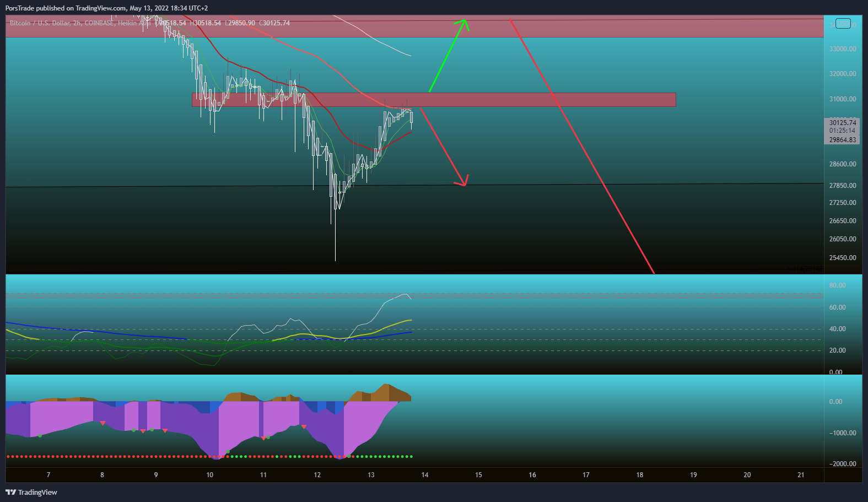This screenshot has width=868, height=502.
Task: Click date label 11 on time axis
Action: click(263, 475)
